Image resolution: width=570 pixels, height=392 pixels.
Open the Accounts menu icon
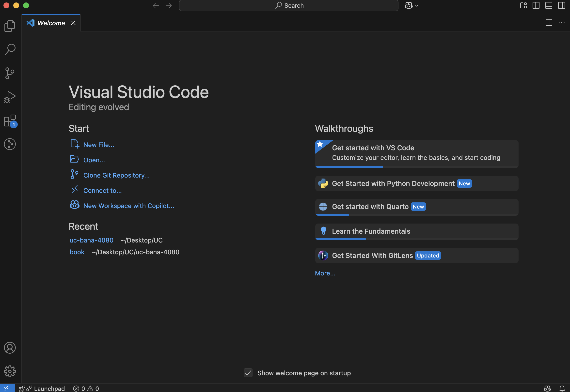point(10,348)
